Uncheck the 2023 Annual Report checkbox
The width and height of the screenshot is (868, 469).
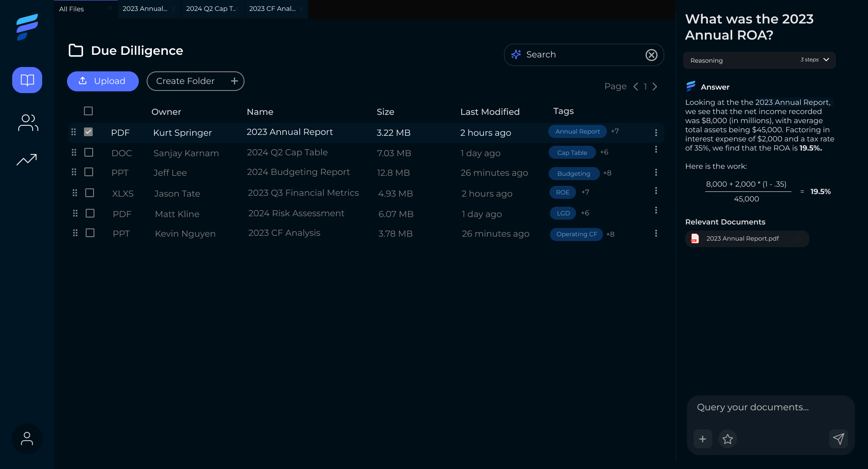click(88, 132)
